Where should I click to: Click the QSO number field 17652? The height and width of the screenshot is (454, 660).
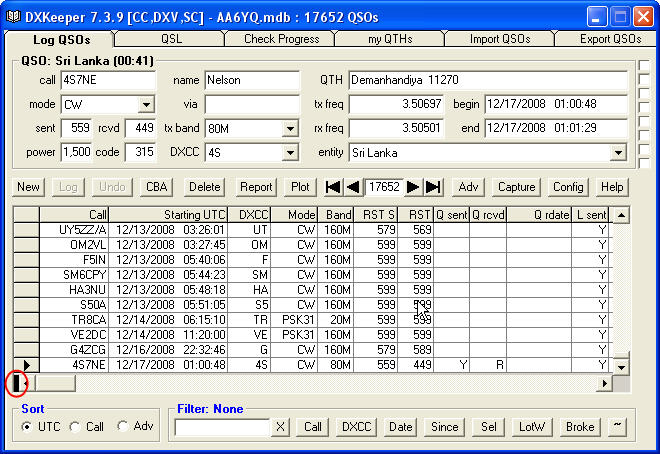tap(384, 187)
